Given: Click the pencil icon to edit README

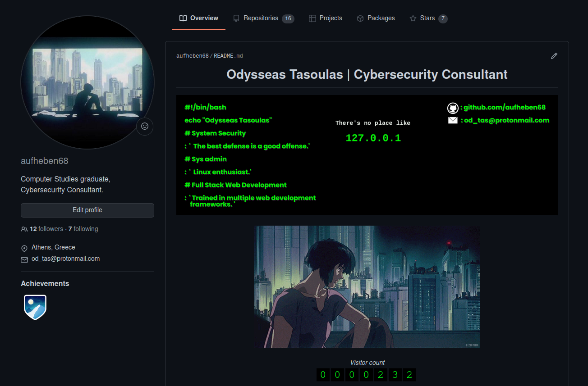Looking at the screenshot, I should (554, 56).
